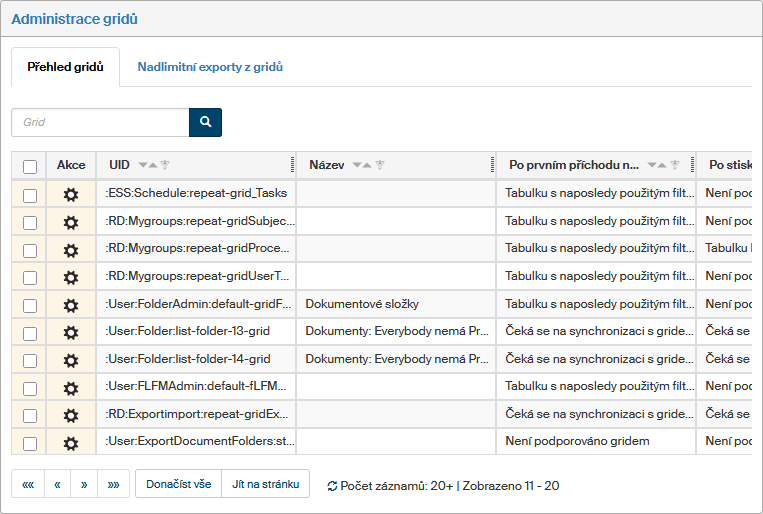Viewport: 763px width, 514px height.
Task: Toggle the select-all checkbox in header
Action: click(30, 166)
